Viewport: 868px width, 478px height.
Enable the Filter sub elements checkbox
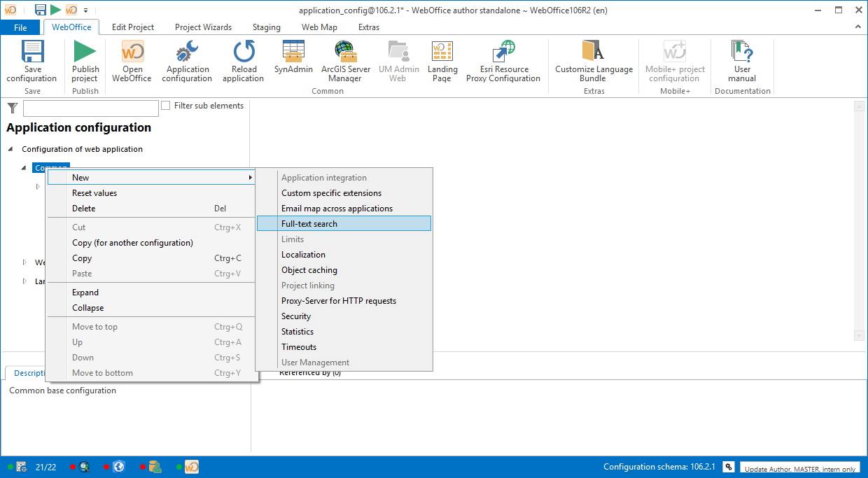[x=166, y=106]
